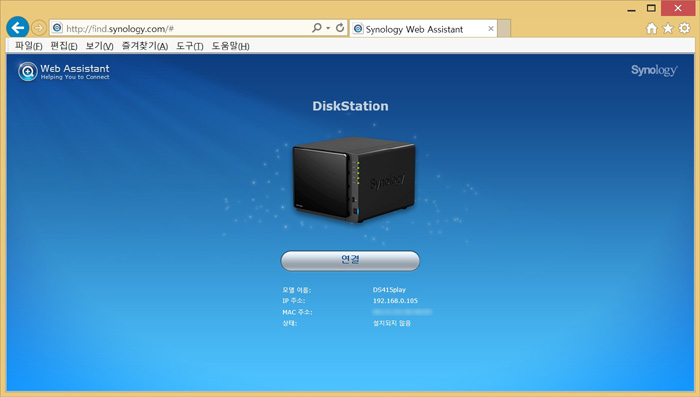Click the browser back arrow button
This screenshot has height=397, width=700.
pyautogui.click(x=18, y=28)
